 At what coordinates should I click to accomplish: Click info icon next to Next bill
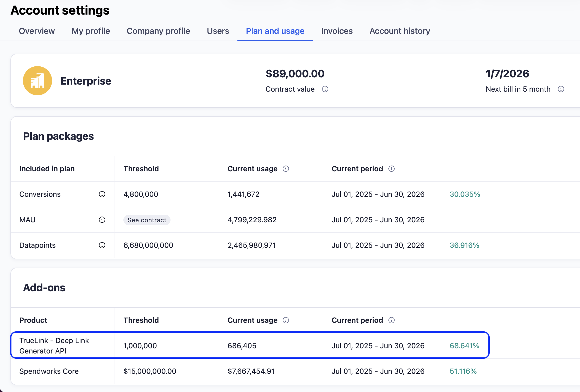(561, 89)
